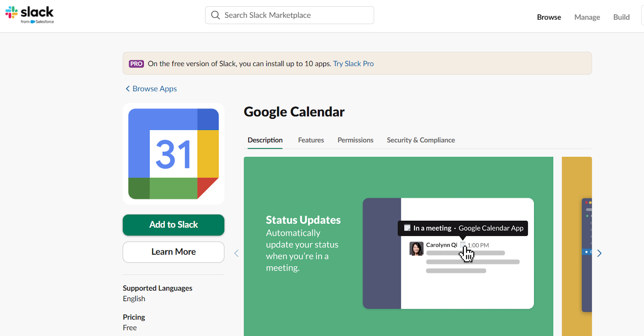644x336 pixels.
Task: Switch to the Permissions tab
Action: pos(355,140)
